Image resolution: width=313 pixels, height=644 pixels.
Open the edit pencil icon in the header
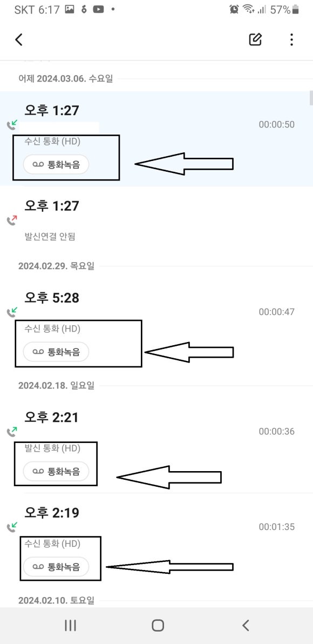(x=255, y=39)
